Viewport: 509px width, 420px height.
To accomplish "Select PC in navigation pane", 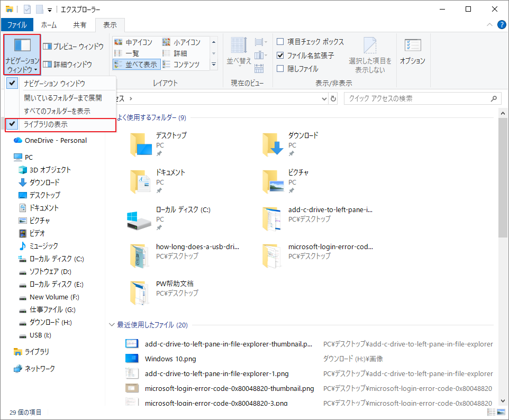I will (x=23, y=158).
